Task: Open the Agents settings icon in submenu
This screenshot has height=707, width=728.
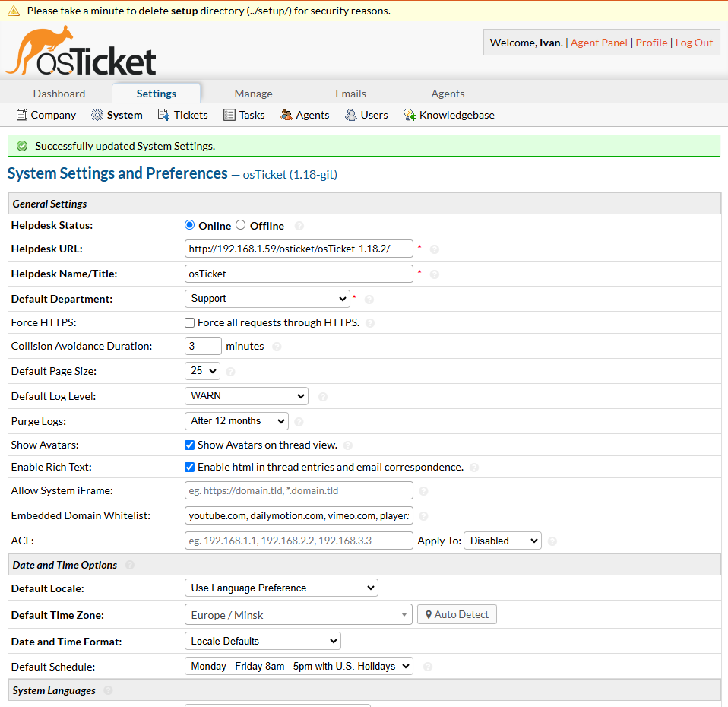Action: coord(286,115)
